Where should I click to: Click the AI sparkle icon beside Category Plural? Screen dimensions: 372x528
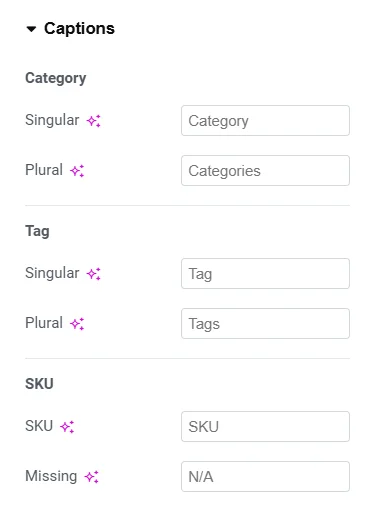pyautogui.click(x=77, y=171)
